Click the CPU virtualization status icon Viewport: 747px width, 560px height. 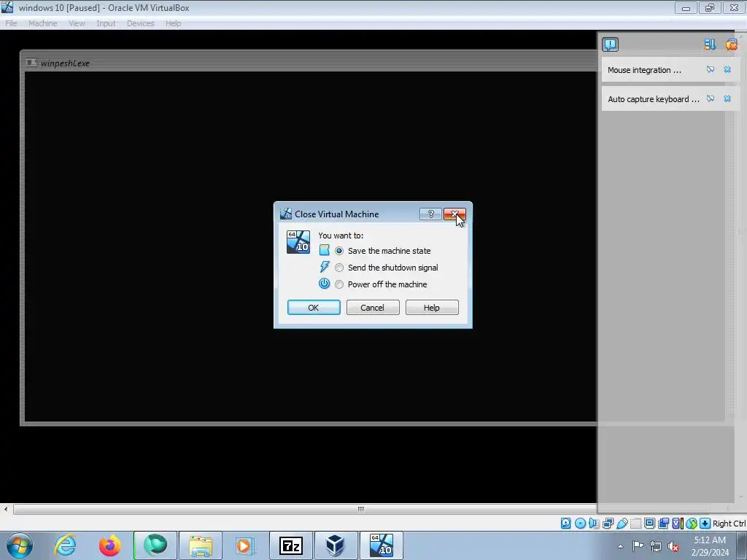pyautogui.click(x=677, y=524)
